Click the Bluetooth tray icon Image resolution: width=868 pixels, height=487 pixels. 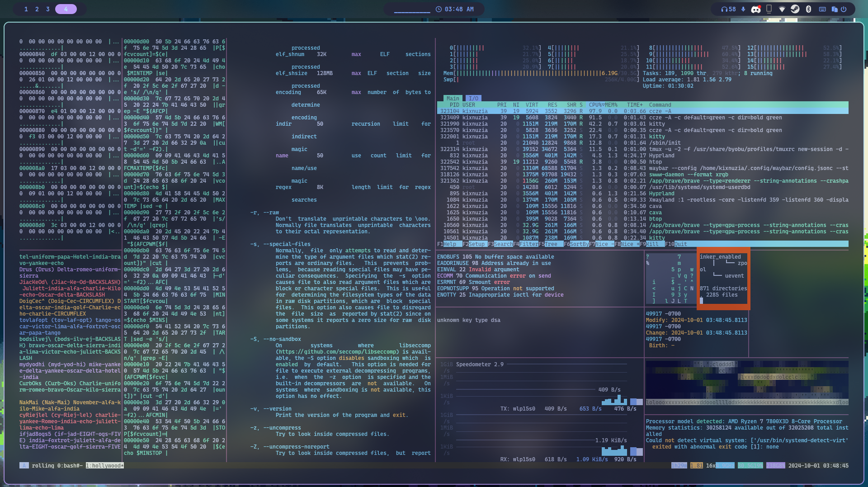coord(809,9)
